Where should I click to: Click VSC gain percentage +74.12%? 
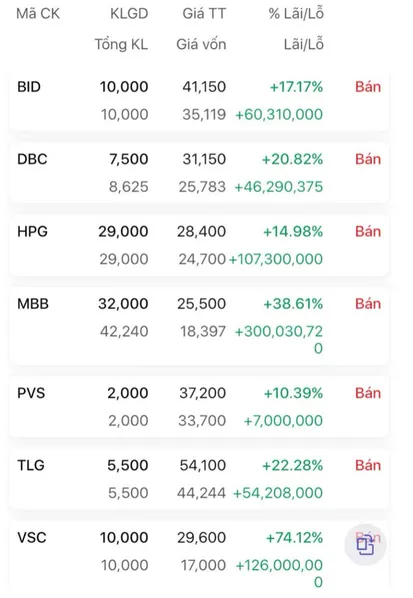pyautogui.click(x=294, y=538)
